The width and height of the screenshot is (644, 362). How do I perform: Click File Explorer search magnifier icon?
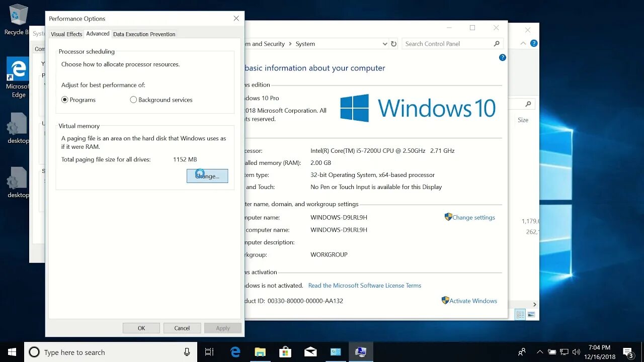[x=528, y=104]
